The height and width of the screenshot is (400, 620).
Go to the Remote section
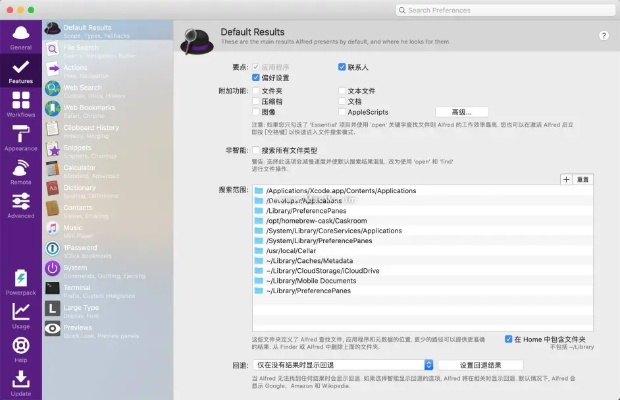click(20, 170)
